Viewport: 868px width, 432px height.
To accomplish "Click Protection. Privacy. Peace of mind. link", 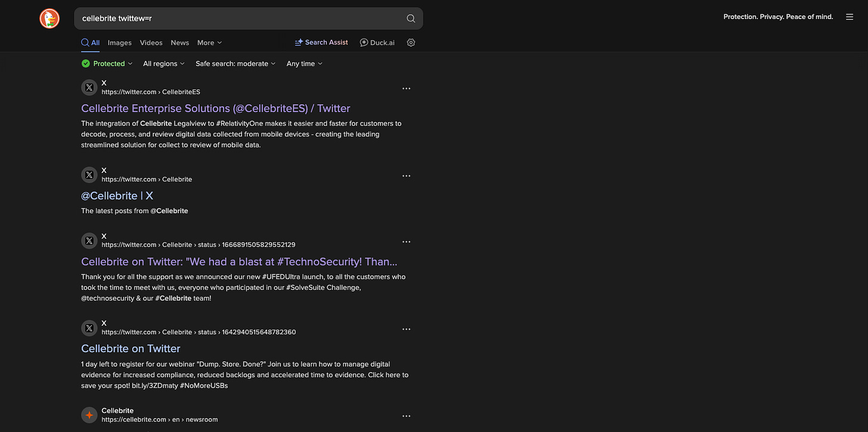I will pos(778,17).
